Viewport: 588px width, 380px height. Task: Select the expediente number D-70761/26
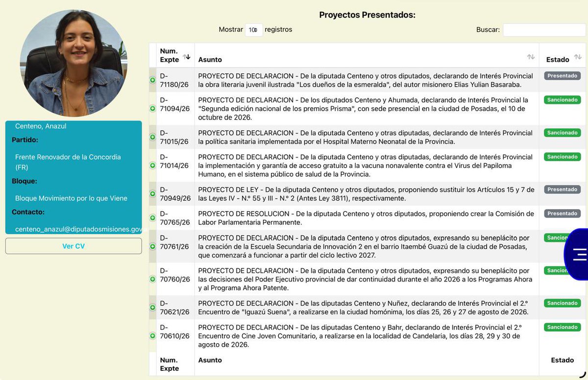point(174,242)
